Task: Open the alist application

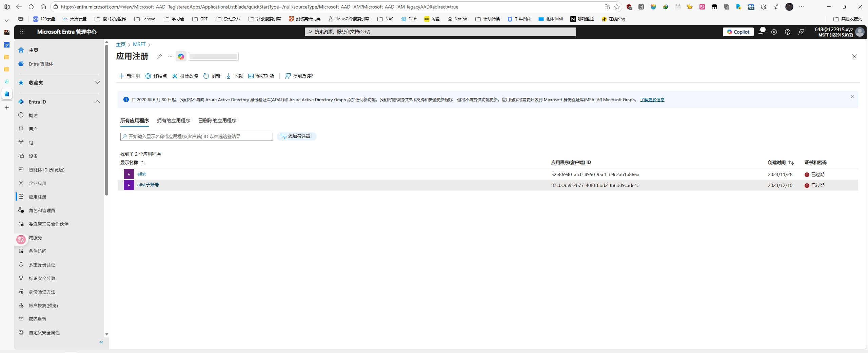Action: point(141,174)
